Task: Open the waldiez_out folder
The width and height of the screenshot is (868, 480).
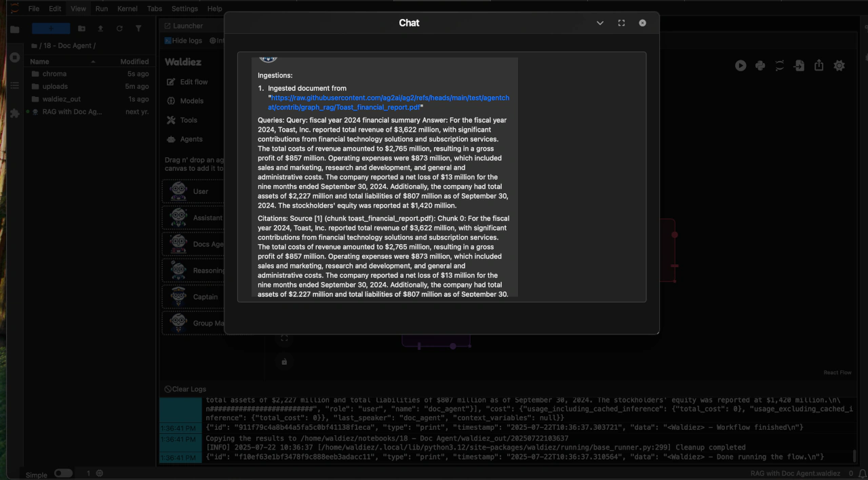Action: coord(61,99)
